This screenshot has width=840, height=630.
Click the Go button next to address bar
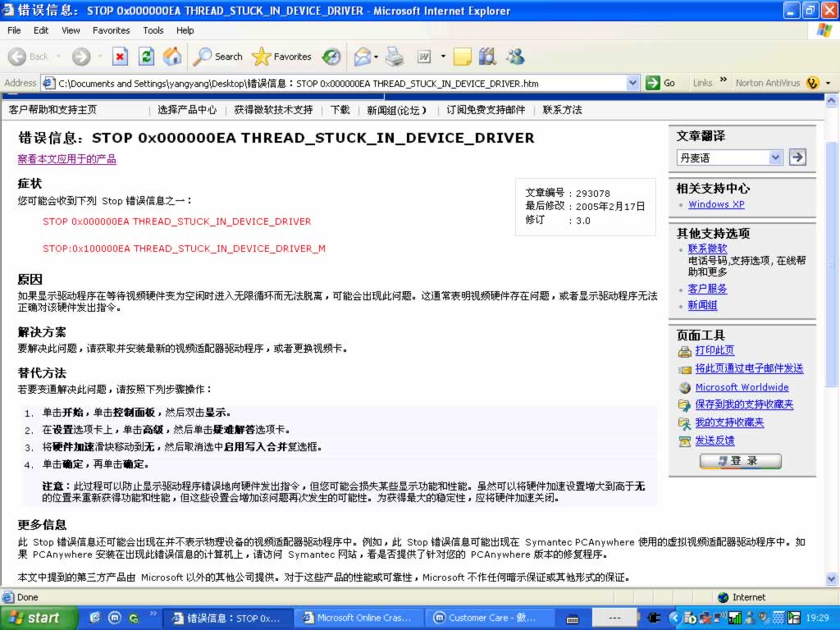point(660,83)
